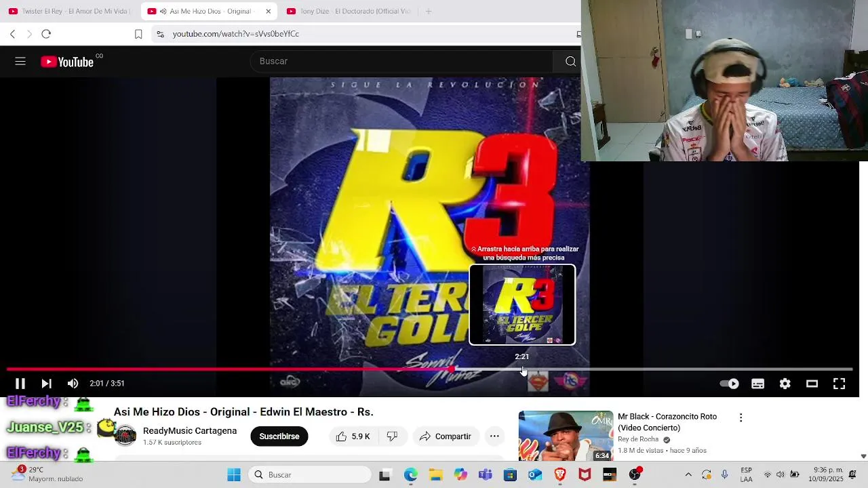Open the Windows Start menu
The image size is (868, 488).
(234, 475)
